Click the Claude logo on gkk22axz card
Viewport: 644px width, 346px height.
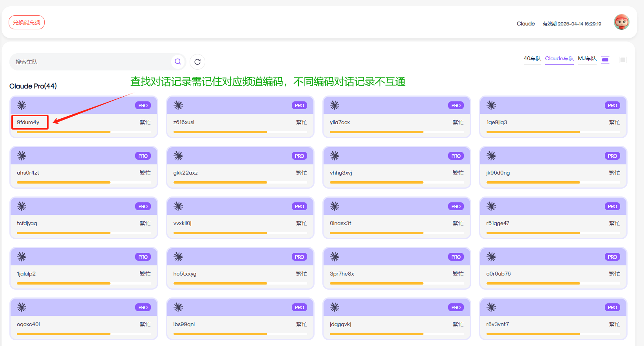tap(178, 156)
